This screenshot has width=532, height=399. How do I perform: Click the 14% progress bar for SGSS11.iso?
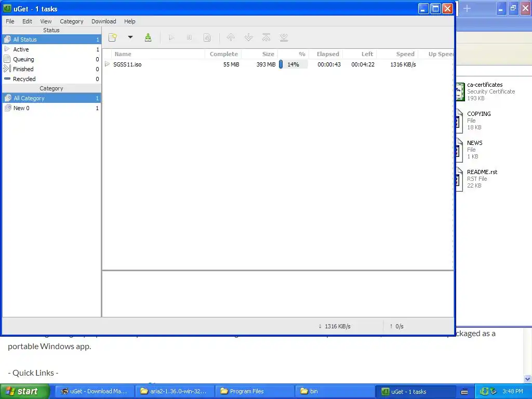(293, 64)
